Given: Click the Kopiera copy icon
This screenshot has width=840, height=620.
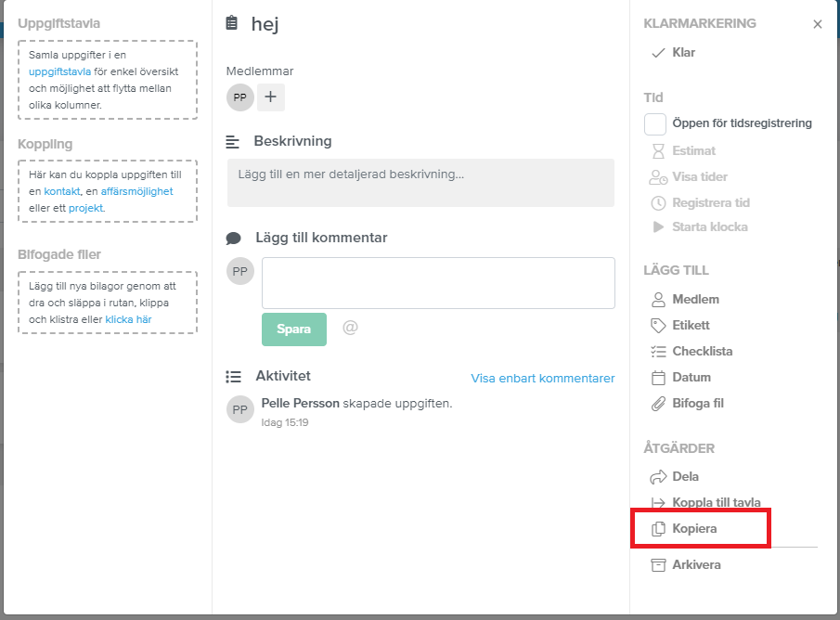Looking at the screenshot, I should pyautogui.click(x=658, y=529).
